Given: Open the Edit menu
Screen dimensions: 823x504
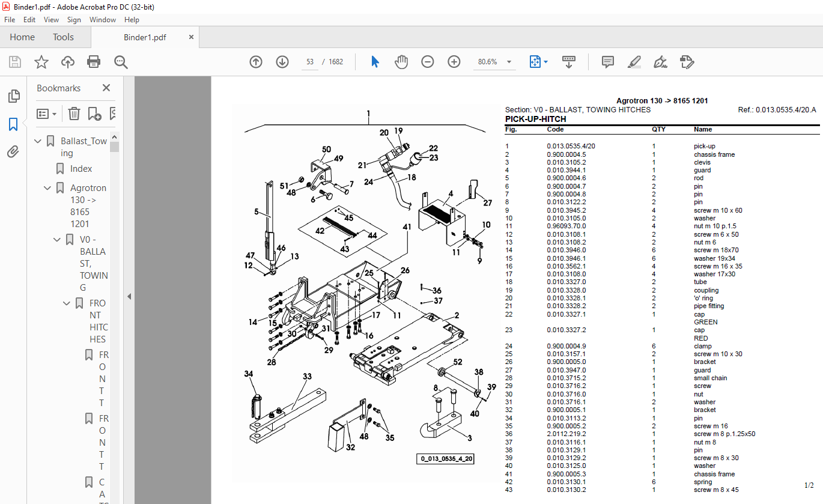Looking at the screenshot, I should click(x=29, y=20).
